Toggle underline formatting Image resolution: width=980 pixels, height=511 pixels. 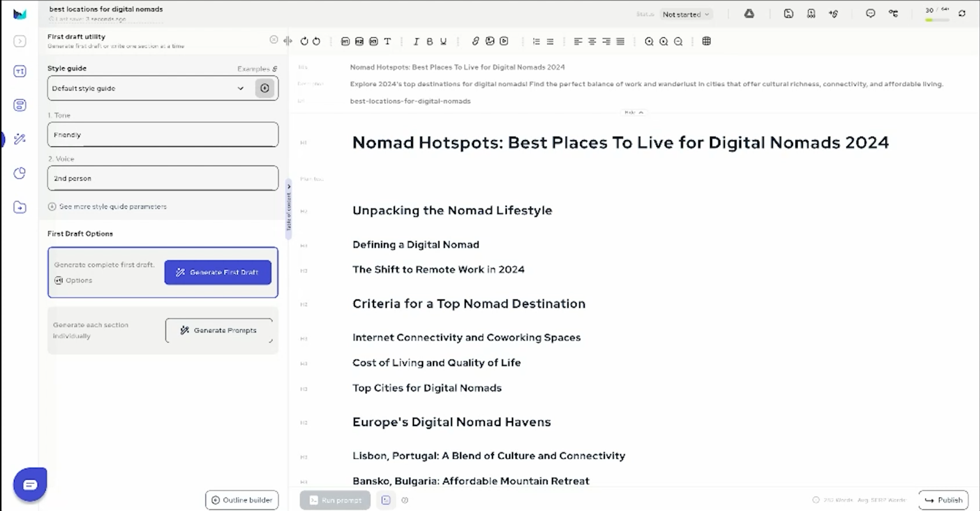[443, 42]
